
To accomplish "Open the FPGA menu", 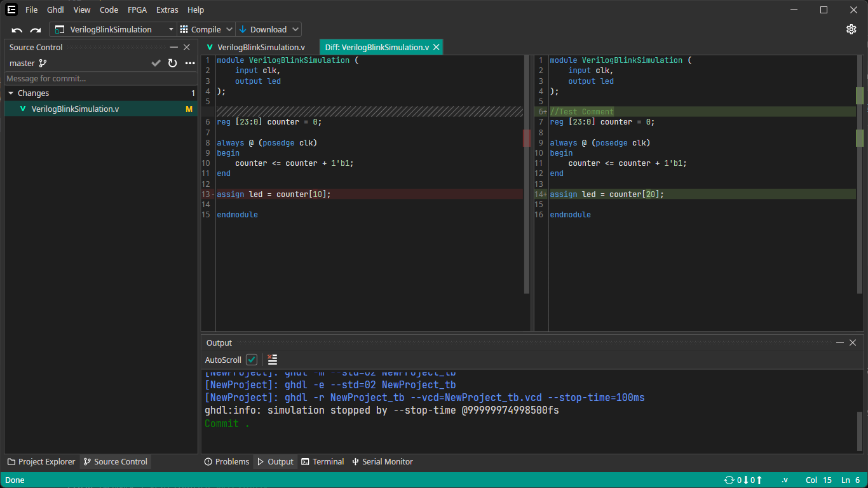I will (x=137, y=10).
